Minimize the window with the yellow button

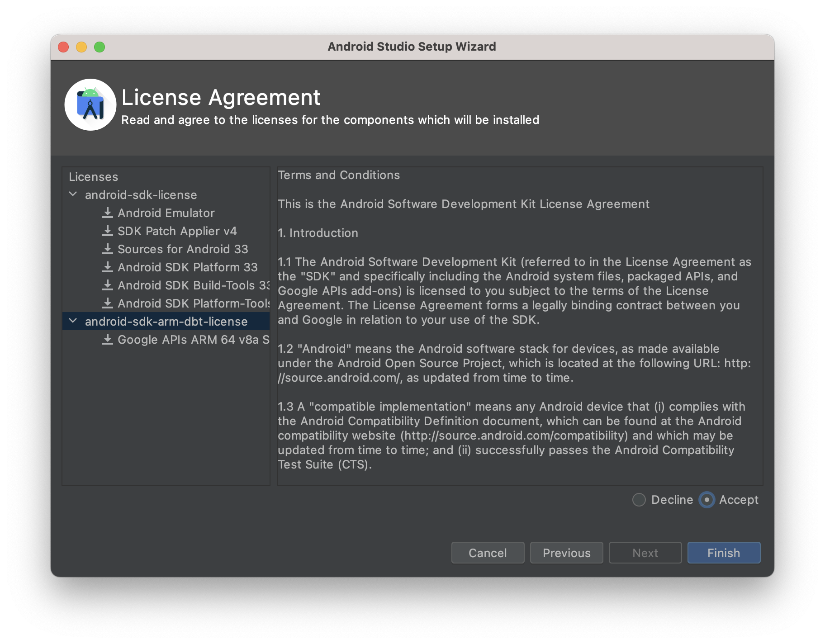[x=81, y=47]
